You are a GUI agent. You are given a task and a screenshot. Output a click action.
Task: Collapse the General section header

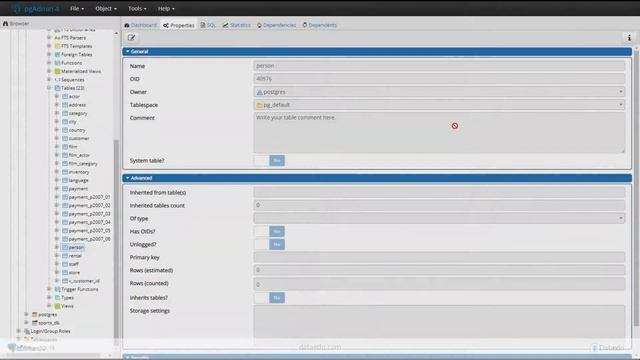click(377, 51)
